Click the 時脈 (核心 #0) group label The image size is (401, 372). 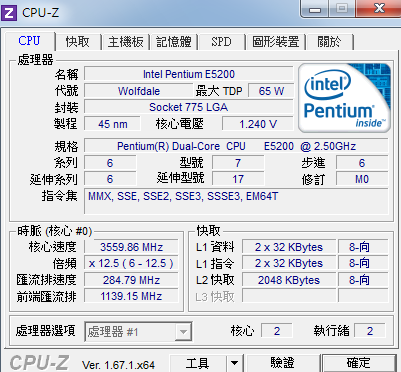coord(54,231)
